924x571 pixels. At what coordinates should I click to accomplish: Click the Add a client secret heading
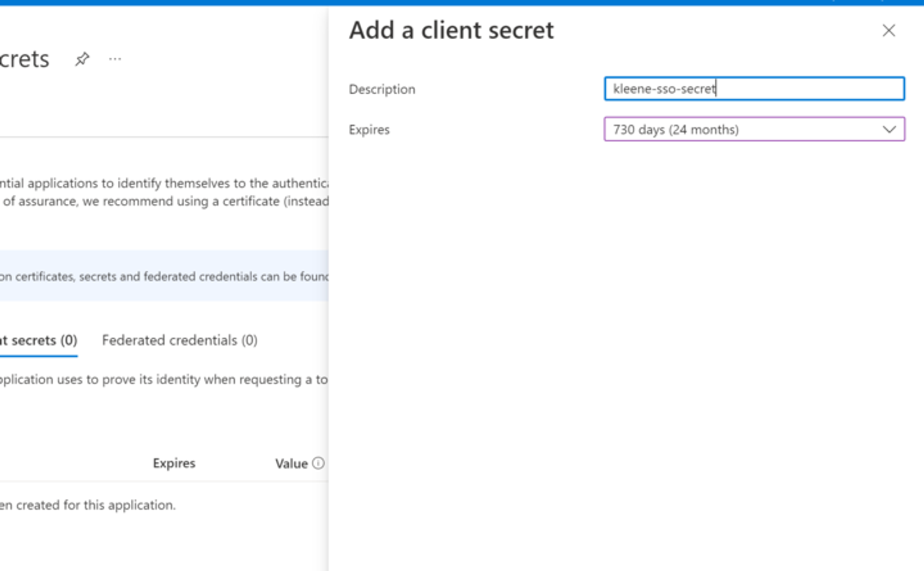tap(451, 31)
